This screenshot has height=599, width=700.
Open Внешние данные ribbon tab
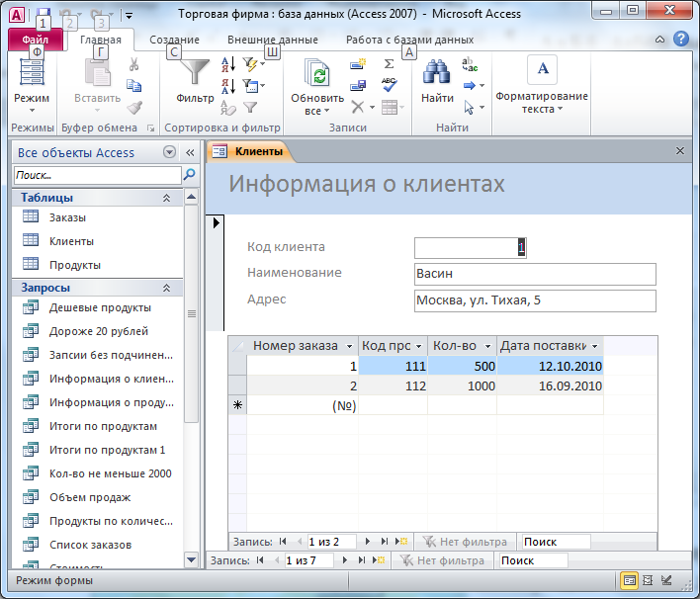273,40
